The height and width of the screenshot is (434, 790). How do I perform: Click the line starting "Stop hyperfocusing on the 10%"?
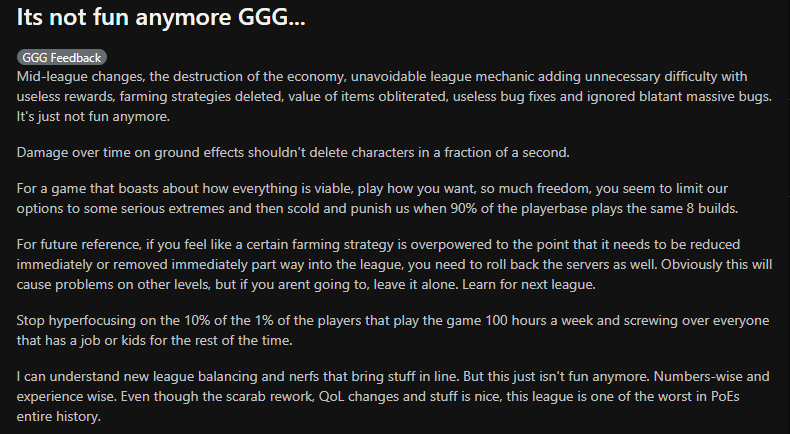pyautogui.click(x=393, y=321)
